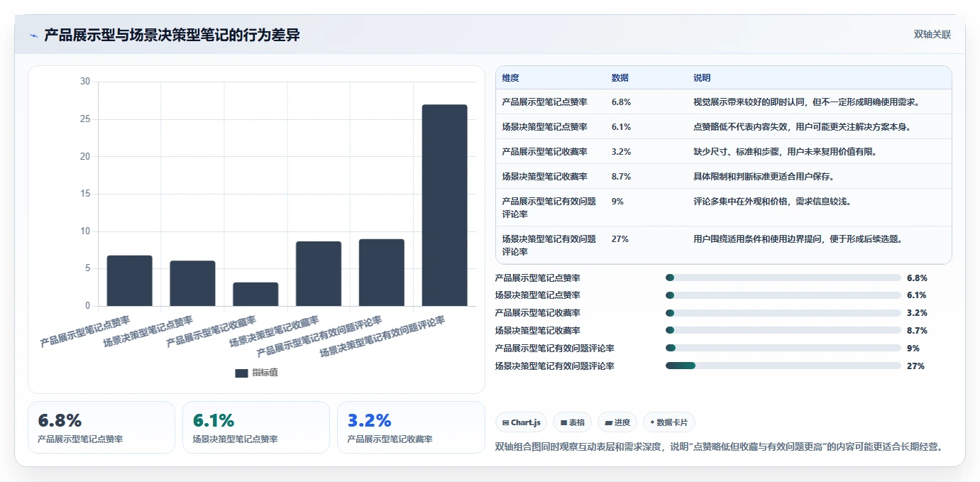This screenshot has width=980, height=482.
Task: Open the 6.1% 场景决策型笔记点赞率 data card
Action: click(256, 427)
